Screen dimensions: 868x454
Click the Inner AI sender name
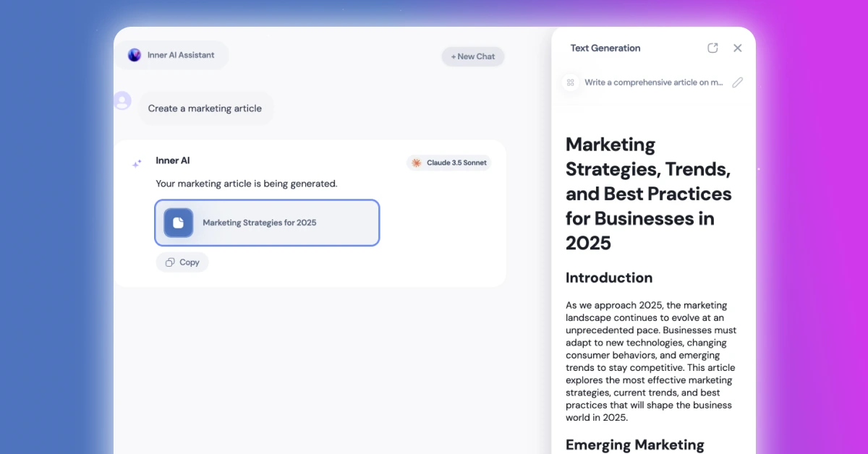click(x=173, y=160)
